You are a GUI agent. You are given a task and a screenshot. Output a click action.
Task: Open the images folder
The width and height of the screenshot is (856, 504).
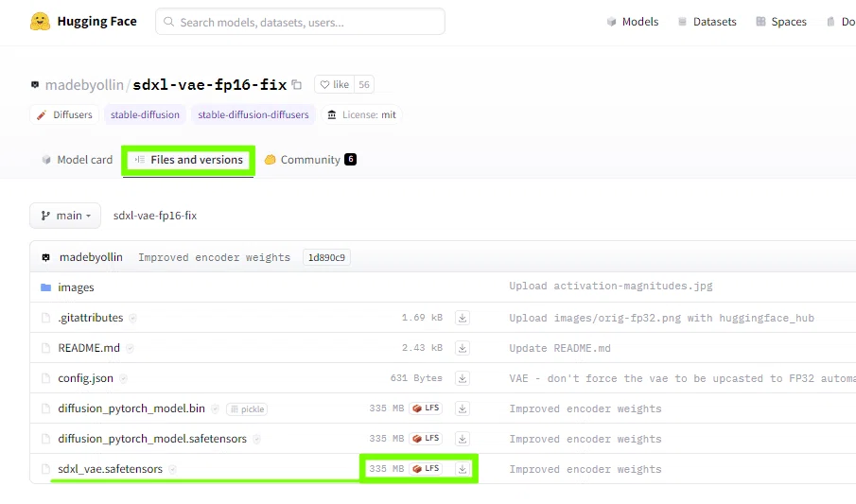click(x=76, y=287)
